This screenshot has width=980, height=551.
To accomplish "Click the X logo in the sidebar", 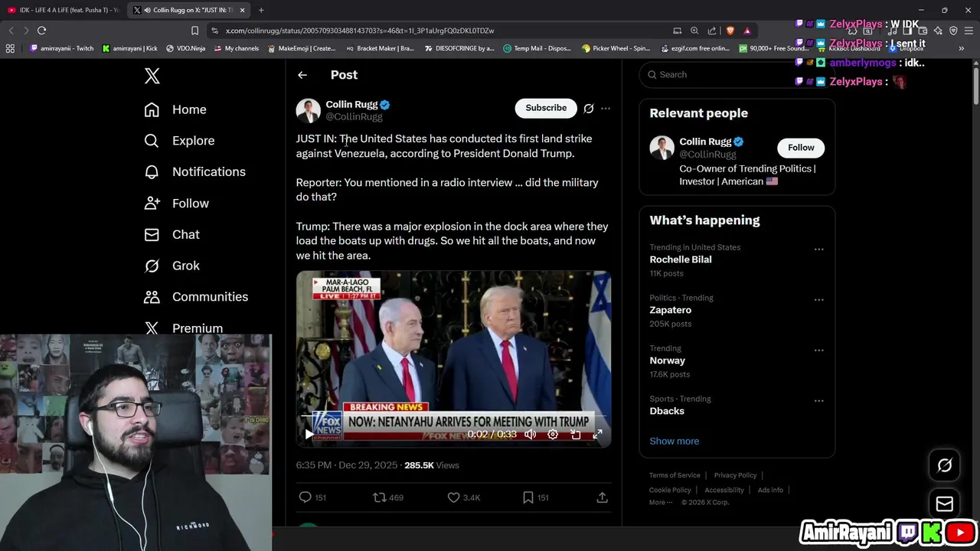I will click(152, 76).
